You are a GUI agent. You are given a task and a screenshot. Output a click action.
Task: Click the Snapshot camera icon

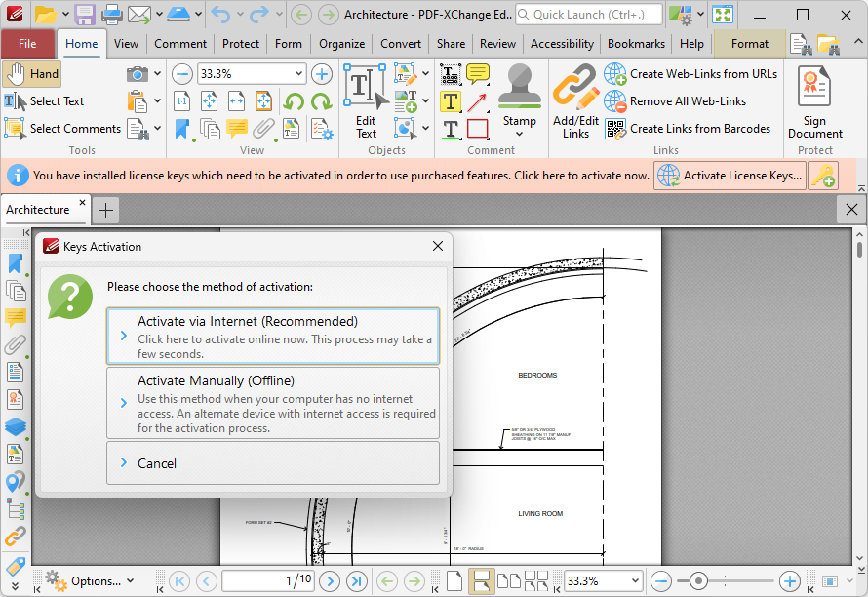click(138, 74)
